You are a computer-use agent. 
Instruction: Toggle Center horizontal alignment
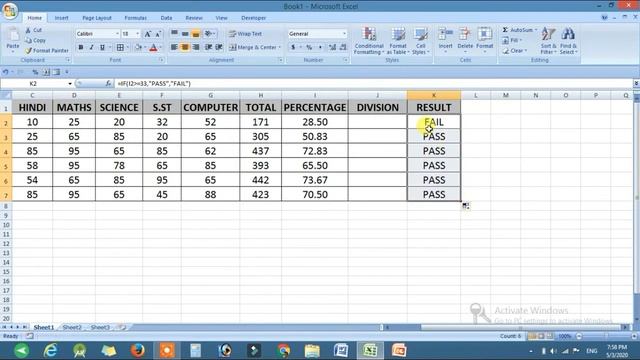(x=185, y=47)
